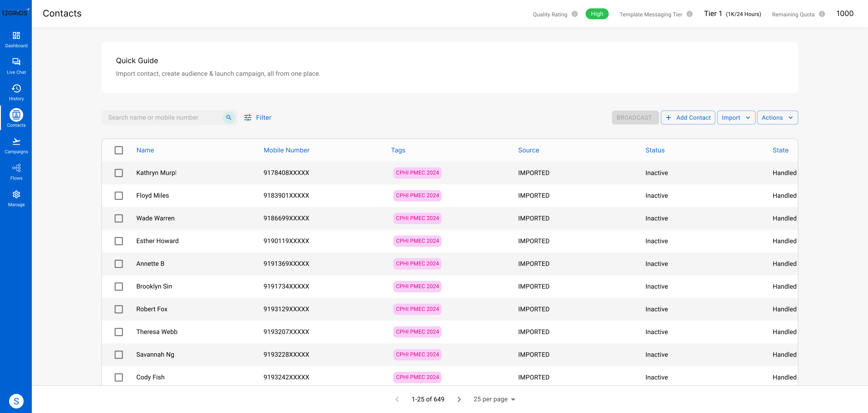Click the 12GRIDS logo
This screenshot has height=413, width=868.
15,12
